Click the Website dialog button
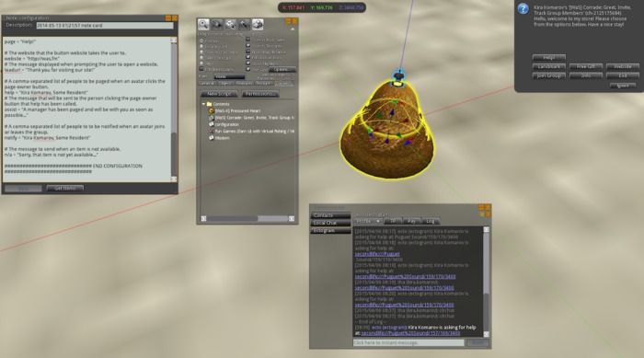Viewport: 644px width, 358px height. [623, 66]
